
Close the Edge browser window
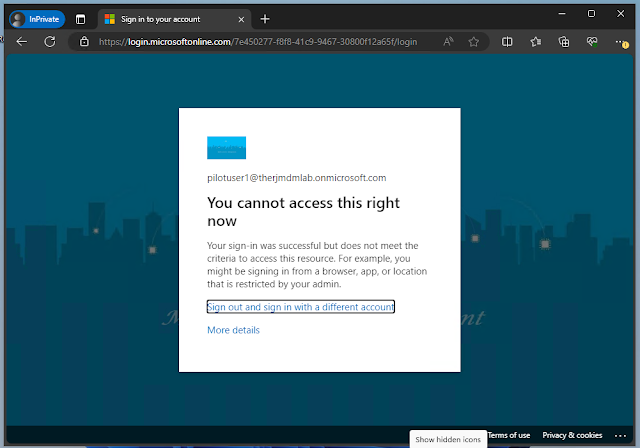620,14
